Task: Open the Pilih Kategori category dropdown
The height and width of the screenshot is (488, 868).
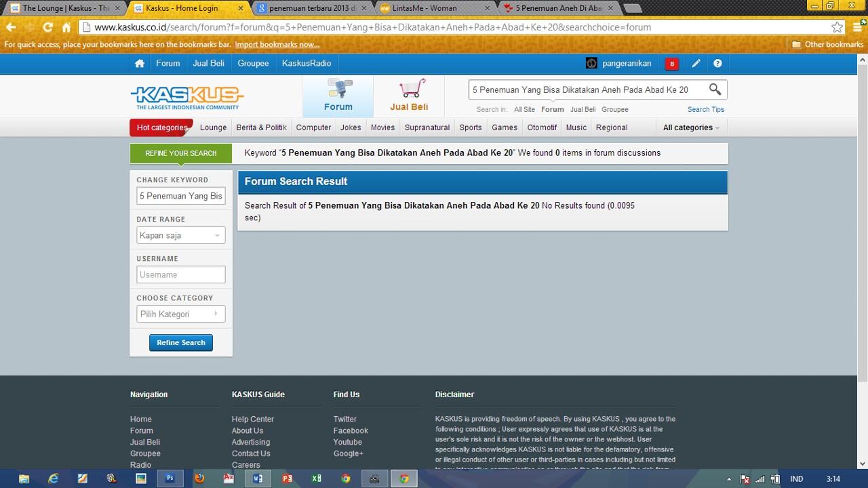Action: [180, 314]
